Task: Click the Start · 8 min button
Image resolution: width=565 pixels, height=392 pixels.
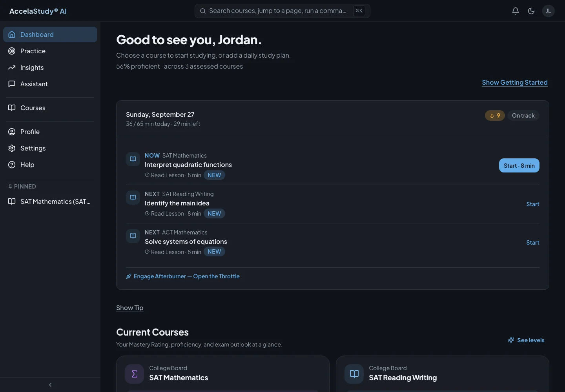Action: pos(519,165)
